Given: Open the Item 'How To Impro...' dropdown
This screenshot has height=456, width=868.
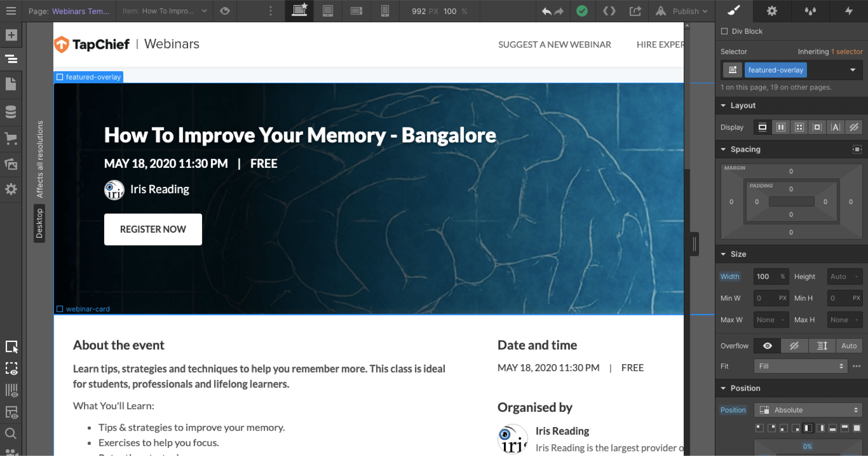Looking at the screenshot, I should click(x=165, y=11).
